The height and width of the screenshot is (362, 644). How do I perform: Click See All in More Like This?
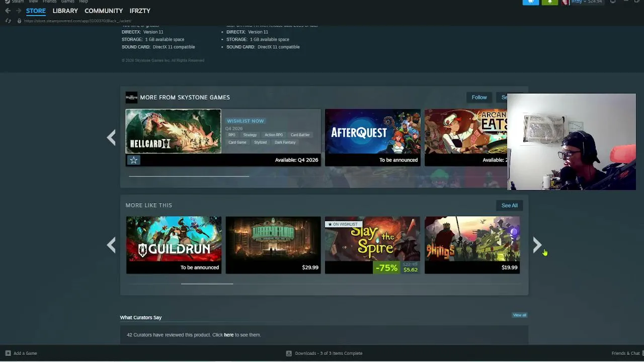click(x=509, y=205)
